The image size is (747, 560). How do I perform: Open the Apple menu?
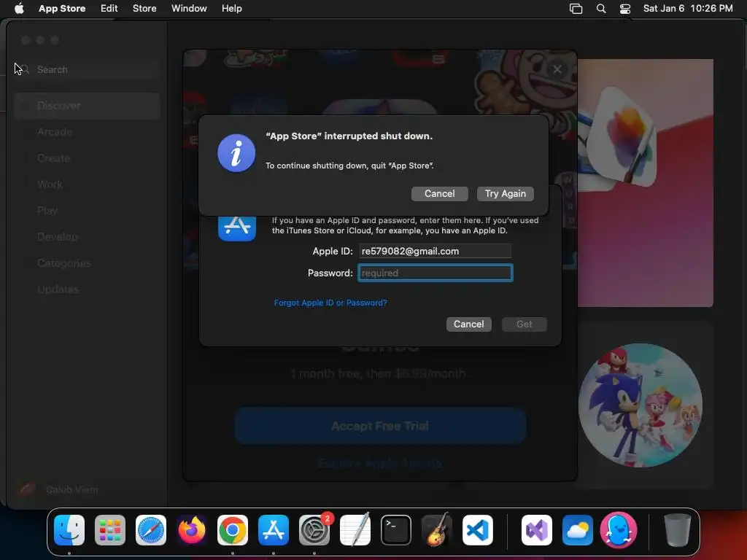coord(19,8)
